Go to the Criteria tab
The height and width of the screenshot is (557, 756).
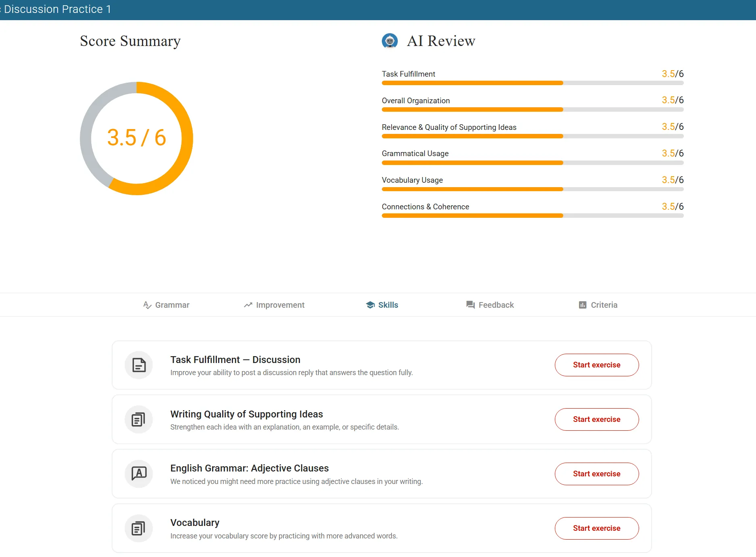tap(598, 305)
